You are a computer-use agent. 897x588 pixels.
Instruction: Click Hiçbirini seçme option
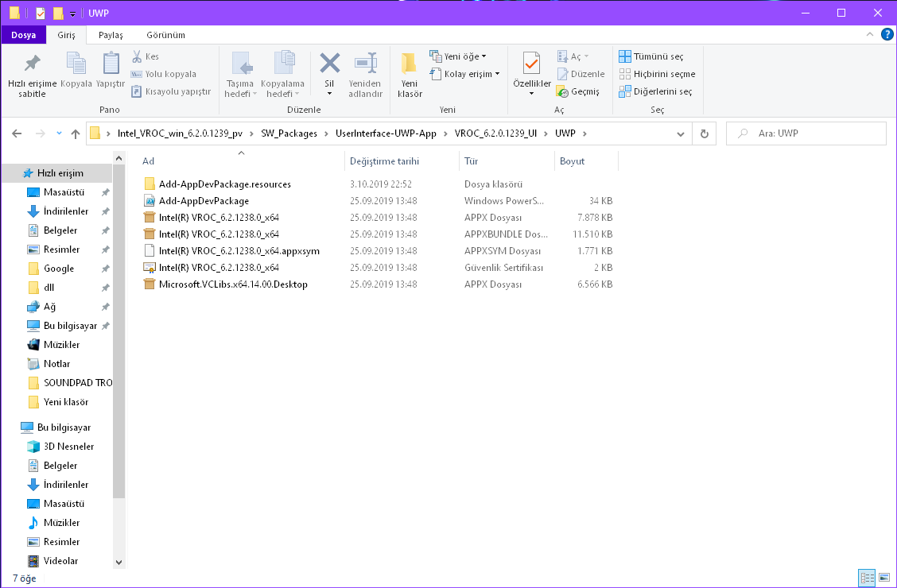[x=658, y=74]
